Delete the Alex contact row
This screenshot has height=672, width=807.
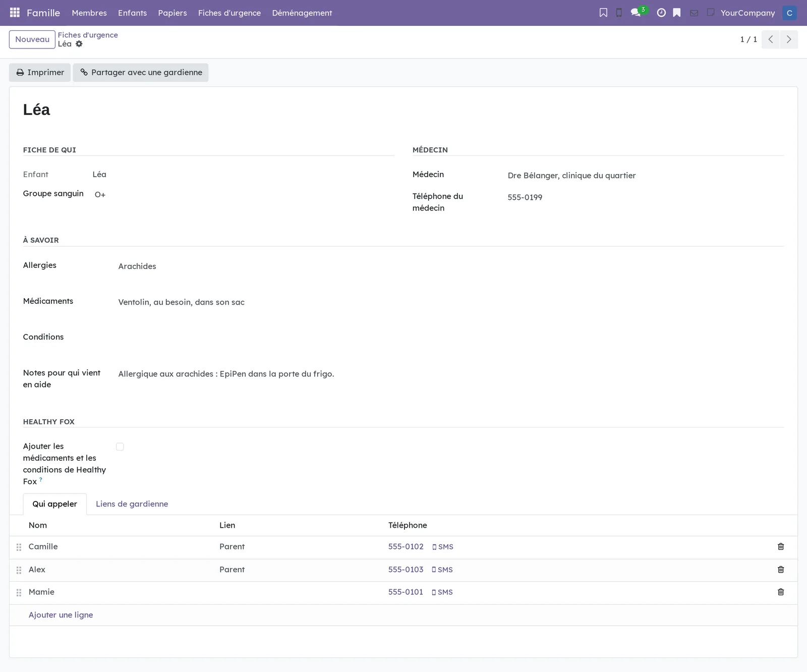click(781, 570)
